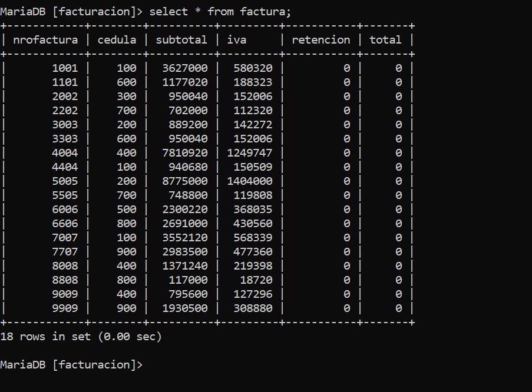Click the retencion column header
Screen dimensions: 532x392
tap(321, 40)
